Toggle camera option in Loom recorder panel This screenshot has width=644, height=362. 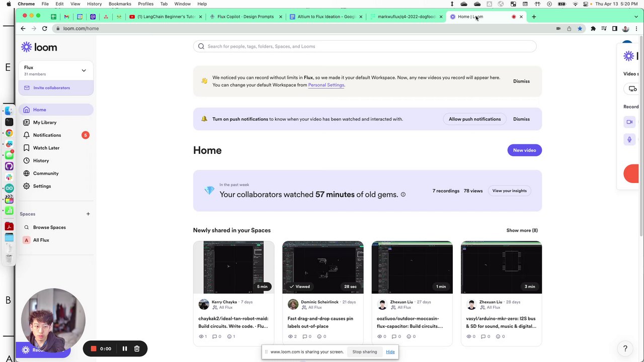(x=629, y=122)
